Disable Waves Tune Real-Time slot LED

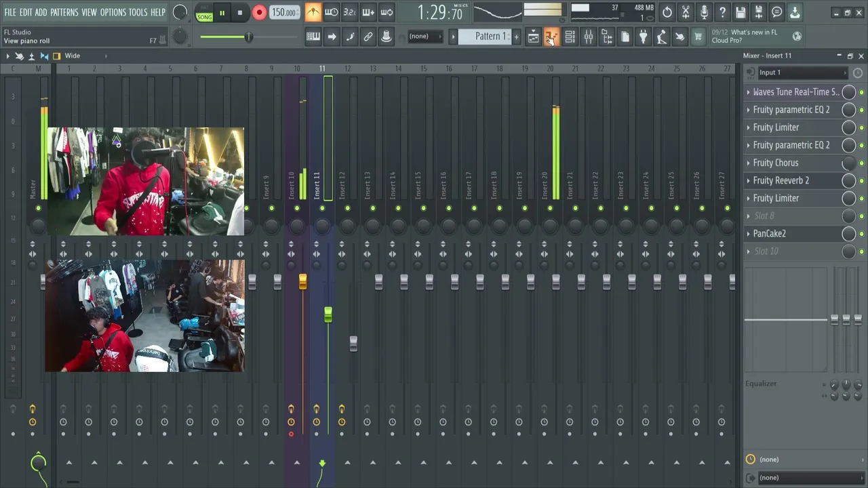[x=862, y=92]
